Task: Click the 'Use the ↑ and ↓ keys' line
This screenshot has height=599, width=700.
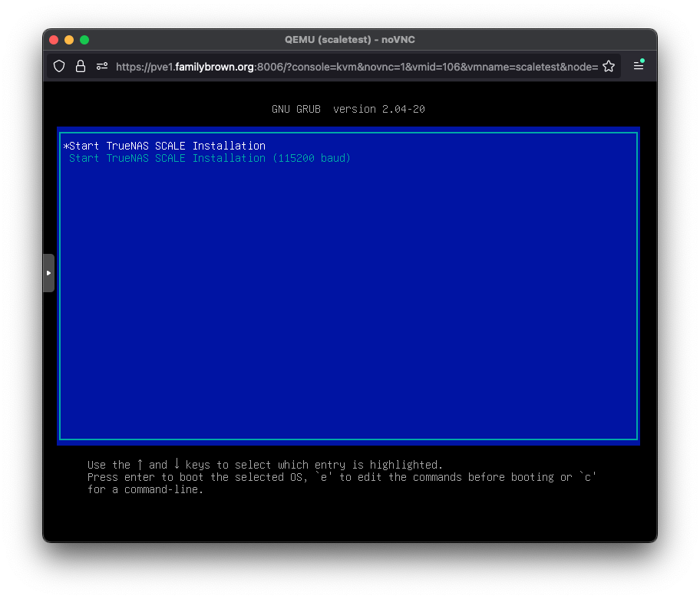Action: (265, 465)
